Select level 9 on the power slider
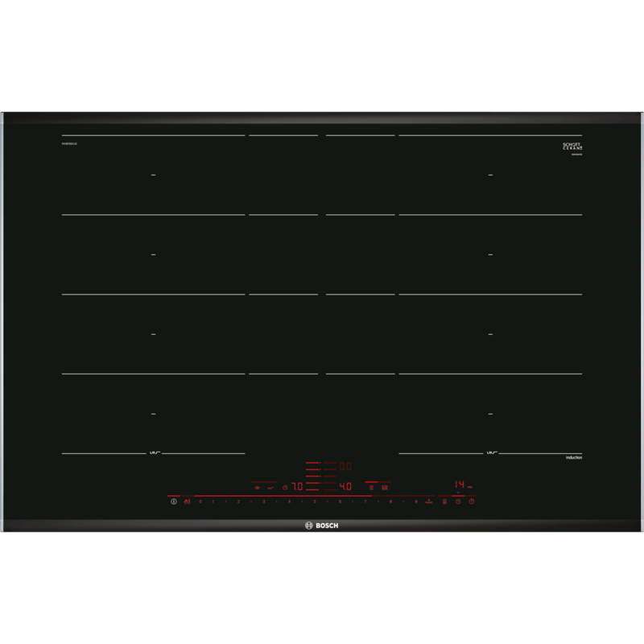The height and width of the screenshot is (644, 644). tap(416, 502)
